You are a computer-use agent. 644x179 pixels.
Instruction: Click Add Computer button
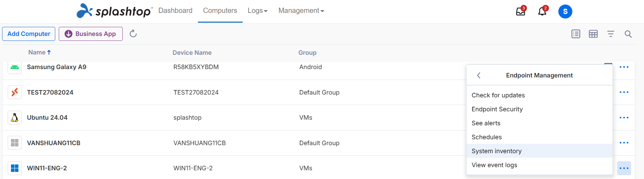click(29, 34)
